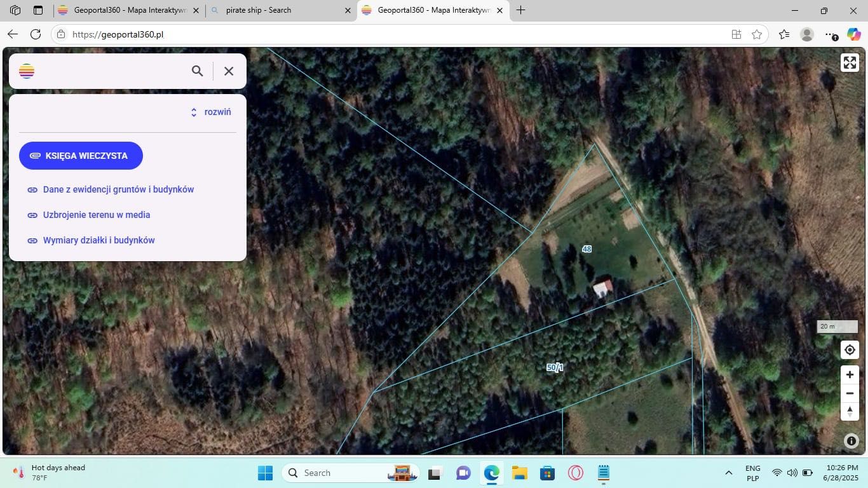
Task: Expand the panel using 'rozwiń'
Action: pos(211,112)
